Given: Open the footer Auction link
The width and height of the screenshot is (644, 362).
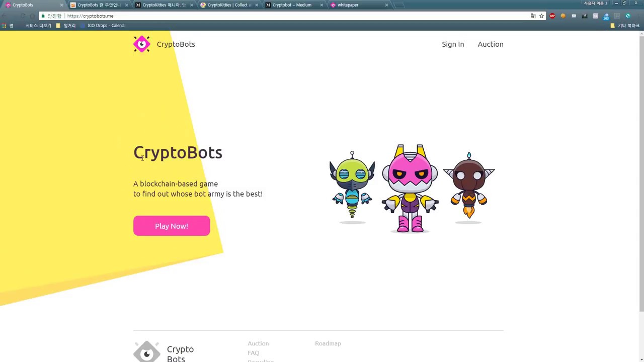Looking at the screenshot, I should click(x=258, y=343).
